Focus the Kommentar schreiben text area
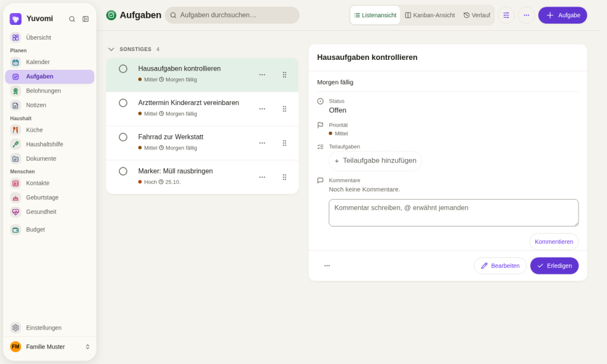607x364 pixels. (x=453, y=213)
